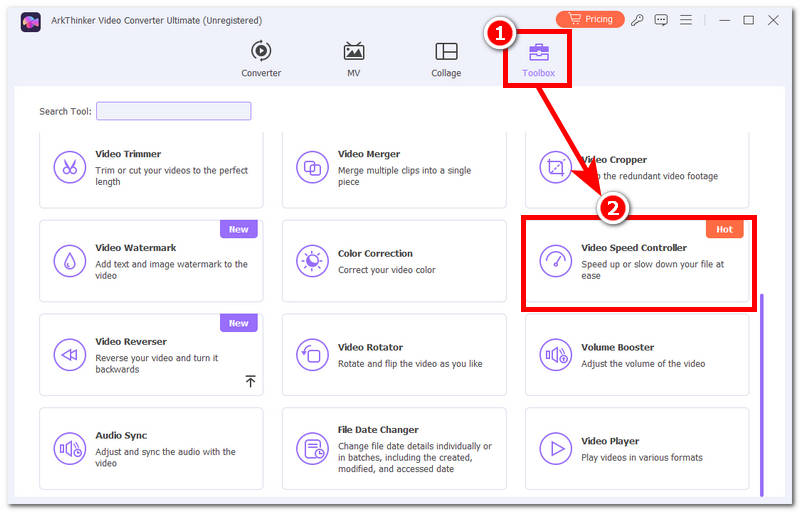Click "Trim or cut your videos" description
This screenshot has height=512, width=800.
(x=171, y=176)
